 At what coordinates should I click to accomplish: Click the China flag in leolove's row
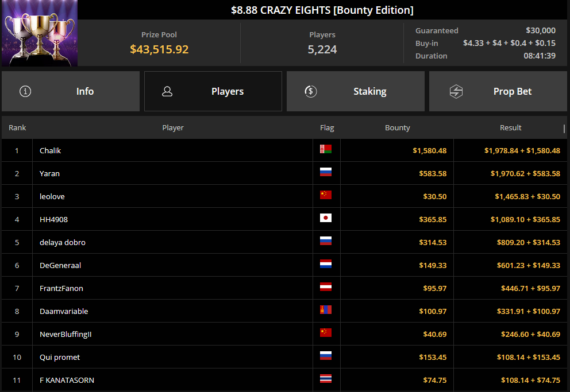[326, 195]
